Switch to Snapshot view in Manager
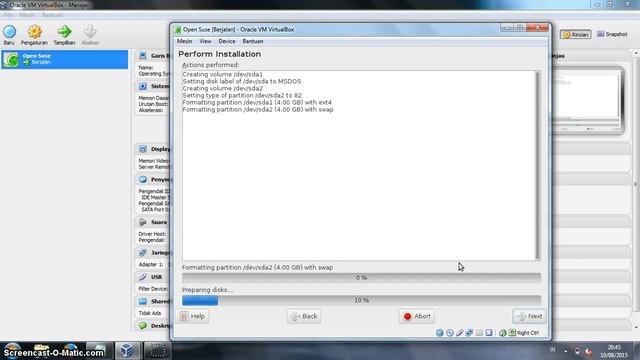The height and width of the screenshot is (360, 640). point(612,34)
